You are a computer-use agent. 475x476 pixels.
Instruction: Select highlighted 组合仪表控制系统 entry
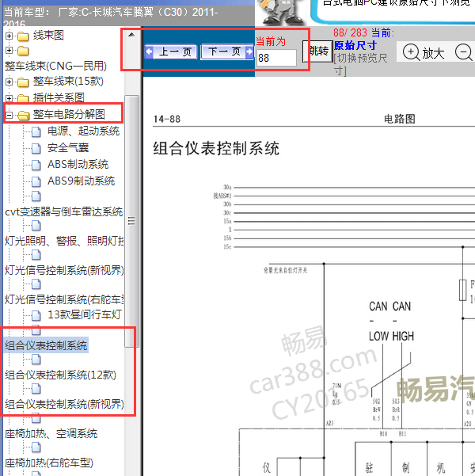(x=46, y=345)
